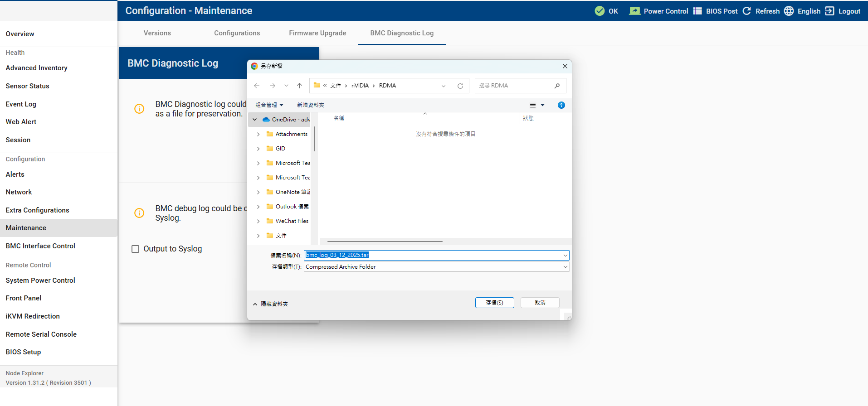Viewport: 868px width, 406px height.
Task: Click the 存檔(S) save button
Action: tap(494, 303)
